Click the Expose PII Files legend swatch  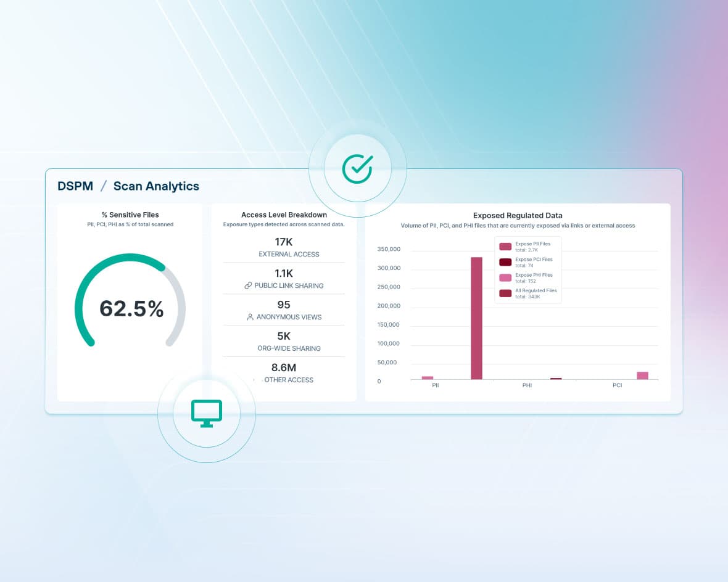tap(505, 247)
